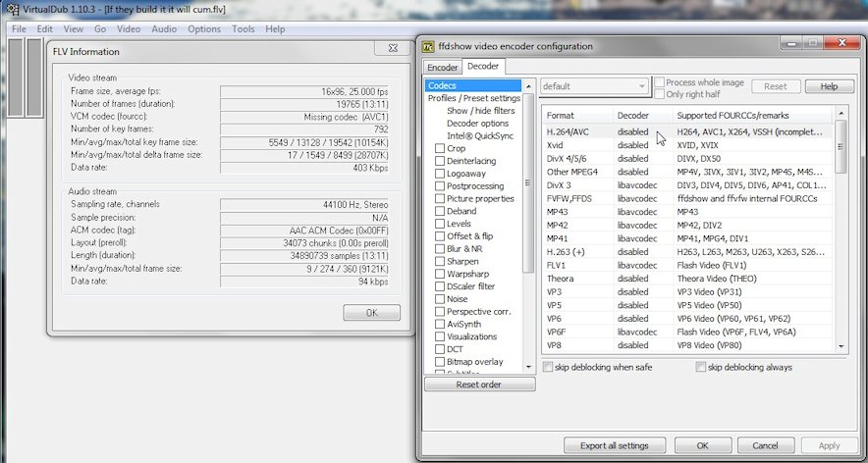
Task: Click the VirtualDub gear icon in title bar
Action: pos(12,10)
